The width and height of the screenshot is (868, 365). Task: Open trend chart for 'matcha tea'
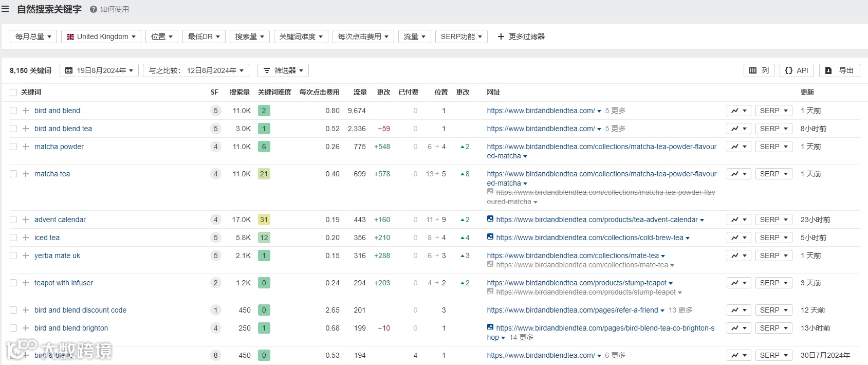coord(739,174)
